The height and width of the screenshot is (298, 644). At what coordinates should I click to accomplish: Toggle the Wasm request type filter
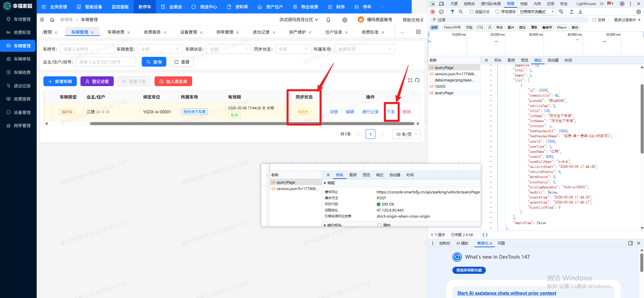(x=562, y=28)
